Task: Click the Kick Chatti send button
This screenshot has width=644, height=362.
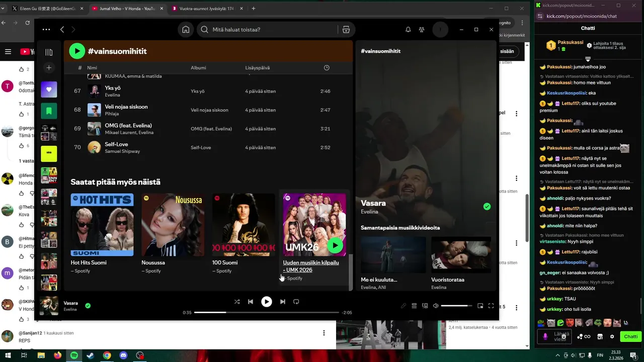Action: tap(631, 337)
